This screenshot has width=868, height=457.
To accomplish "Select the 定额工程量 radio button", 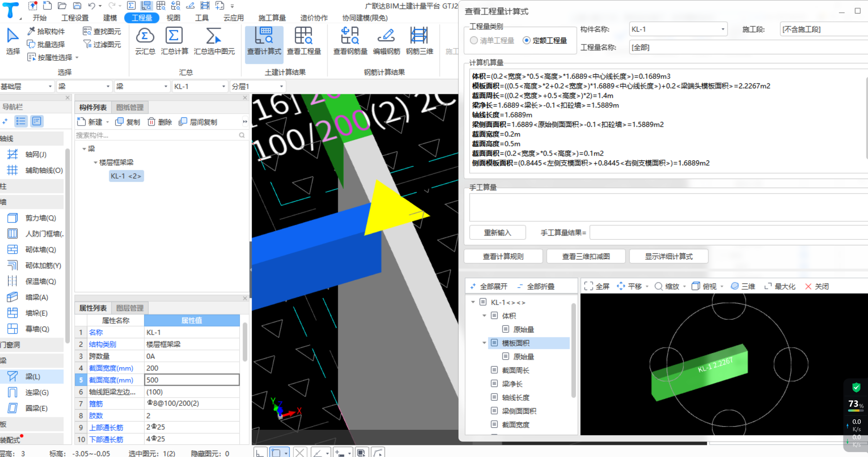I will [527, 40].
